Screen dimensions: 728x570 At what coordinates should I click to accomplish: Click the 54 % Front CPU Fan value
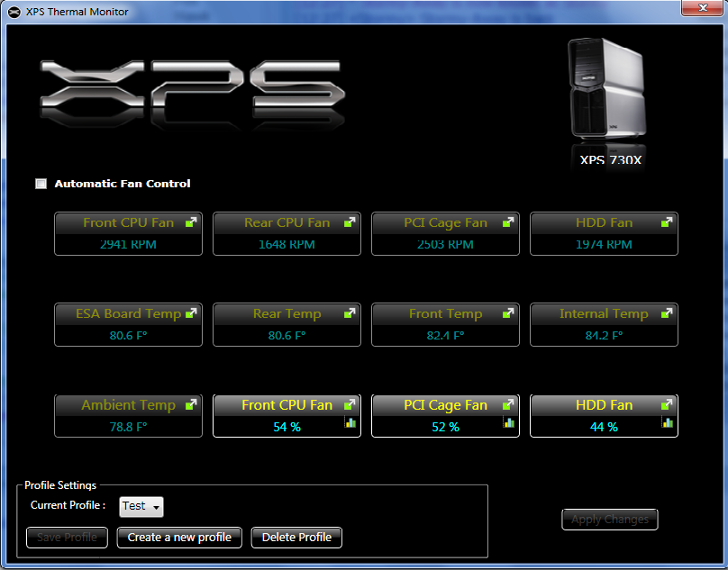(x=287, y=427)
